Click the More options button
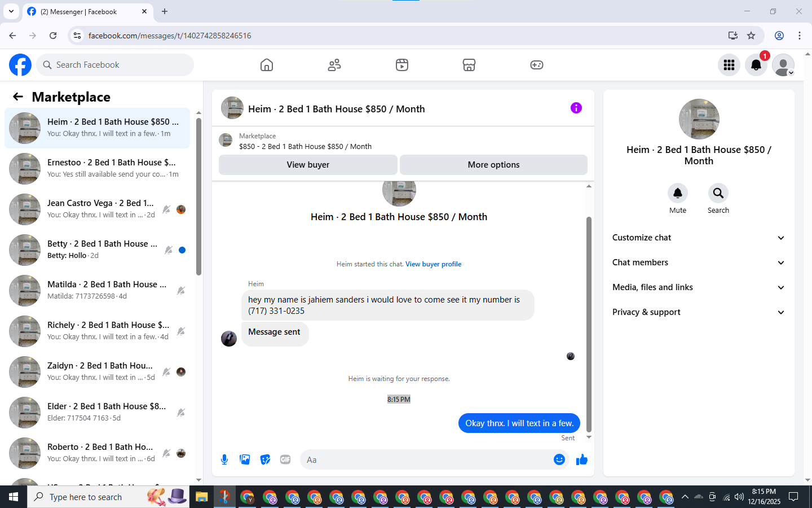 coord(493,165)
